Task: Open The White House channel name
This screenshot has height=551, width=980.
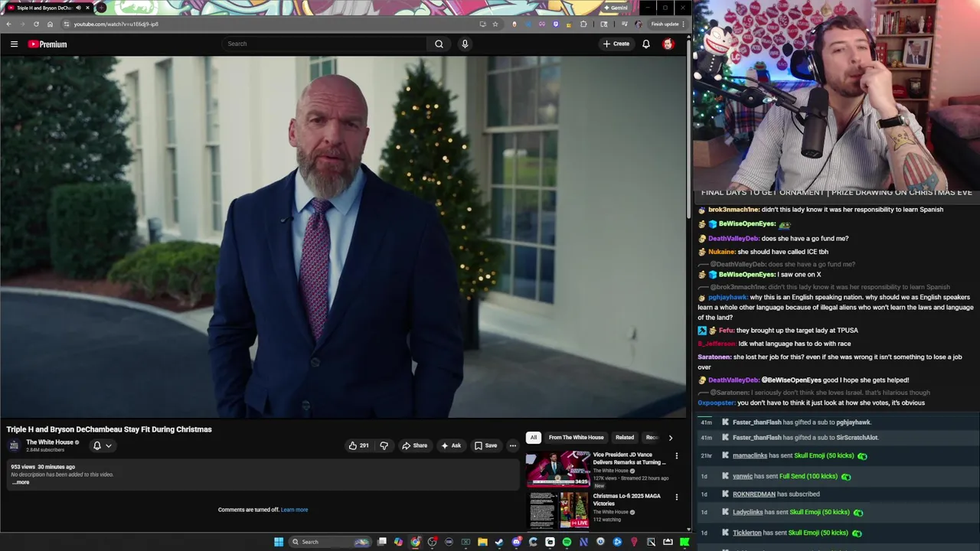Action: 50,442
